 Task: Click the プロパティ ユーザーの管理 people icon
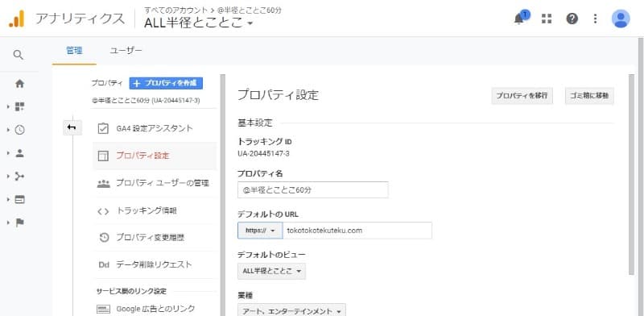click(x=103, y=184)
